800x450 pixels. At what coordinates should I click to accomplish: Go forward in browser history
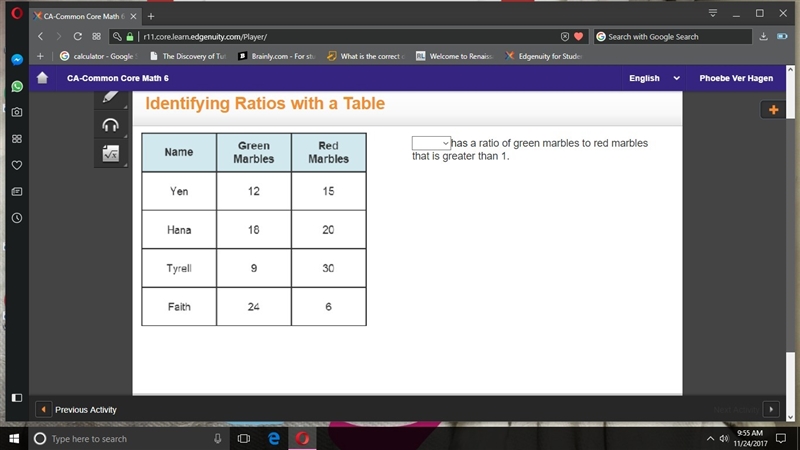pyautogui.click(x=59, y=37)
